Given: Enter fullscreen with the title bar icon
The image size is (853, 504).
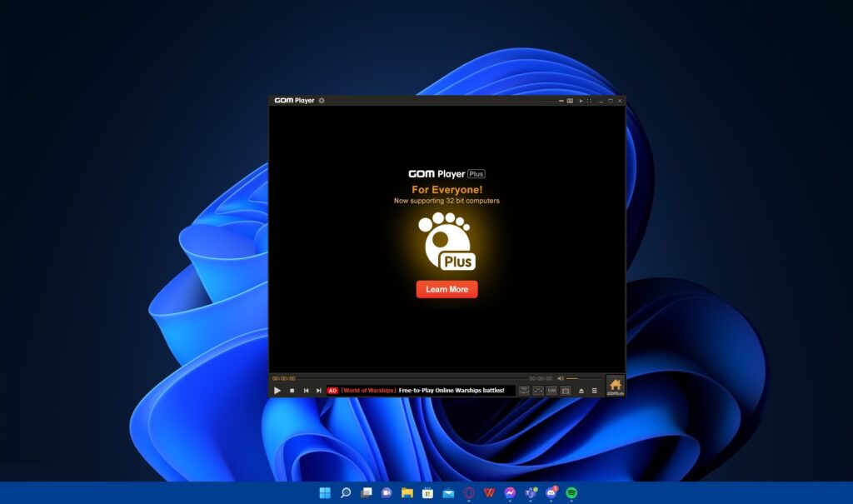Looking at the screenshot, I should point(589,101).
